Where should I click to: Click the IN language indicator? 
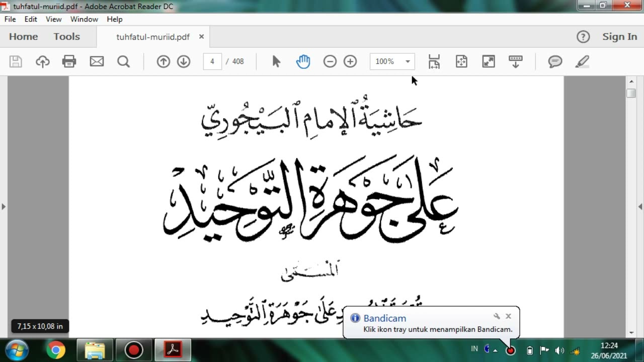474,348
